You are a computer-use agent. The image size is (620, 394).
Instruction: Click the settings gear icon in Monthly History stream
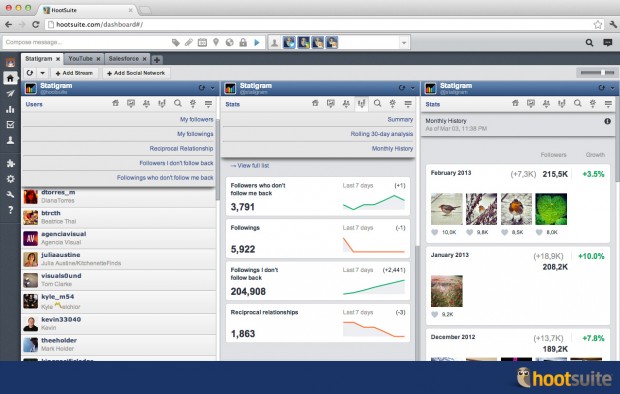[x=593, y=104]
